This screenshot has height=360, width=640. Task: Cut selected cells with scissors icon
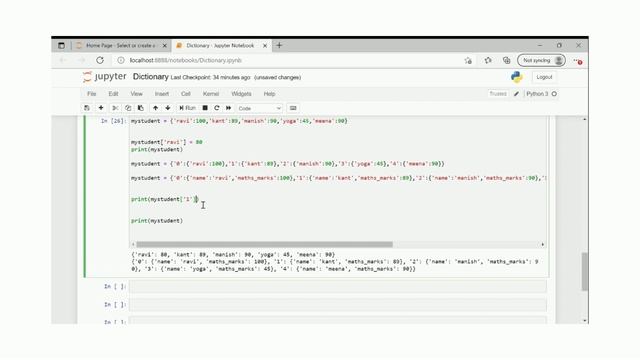(x=115, y=108)
